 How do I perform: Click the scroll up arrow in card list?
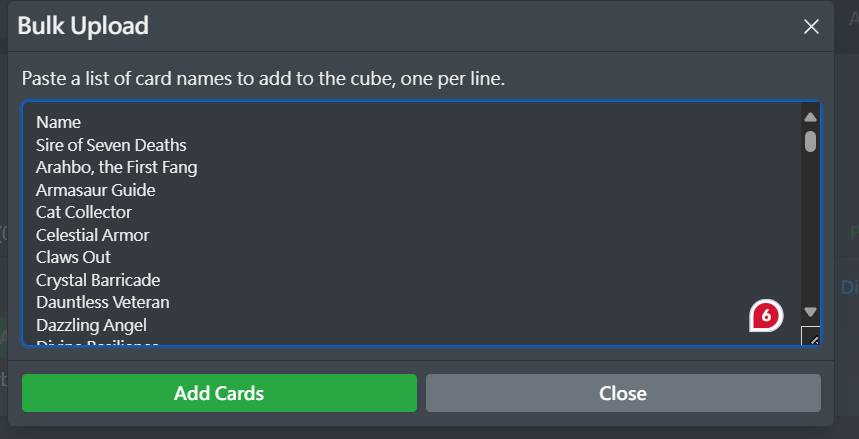click(x=810, y=117)
